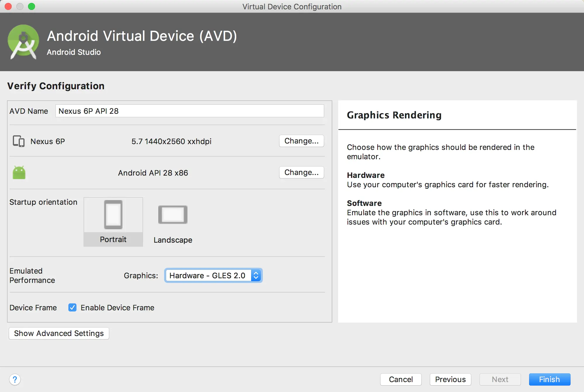Select the AVD Name text Nexus 6P API 28
The image size is (584, 392).
click(89, 111)
